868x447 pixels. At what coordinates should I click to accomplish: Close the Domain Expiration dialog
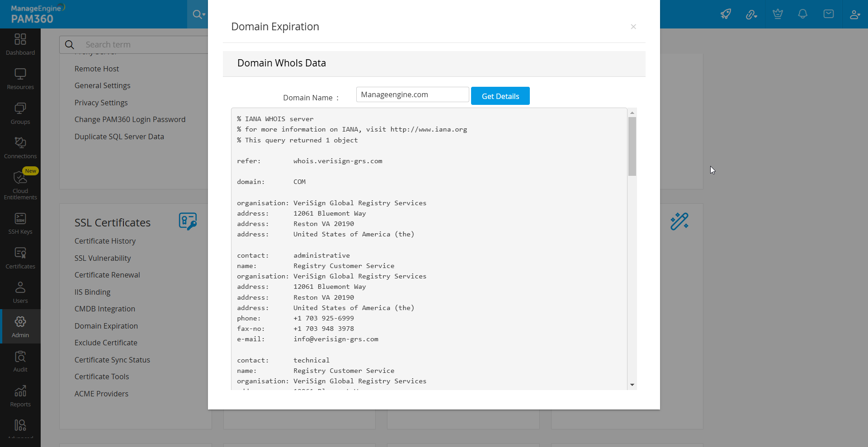(x=633, y=27)
